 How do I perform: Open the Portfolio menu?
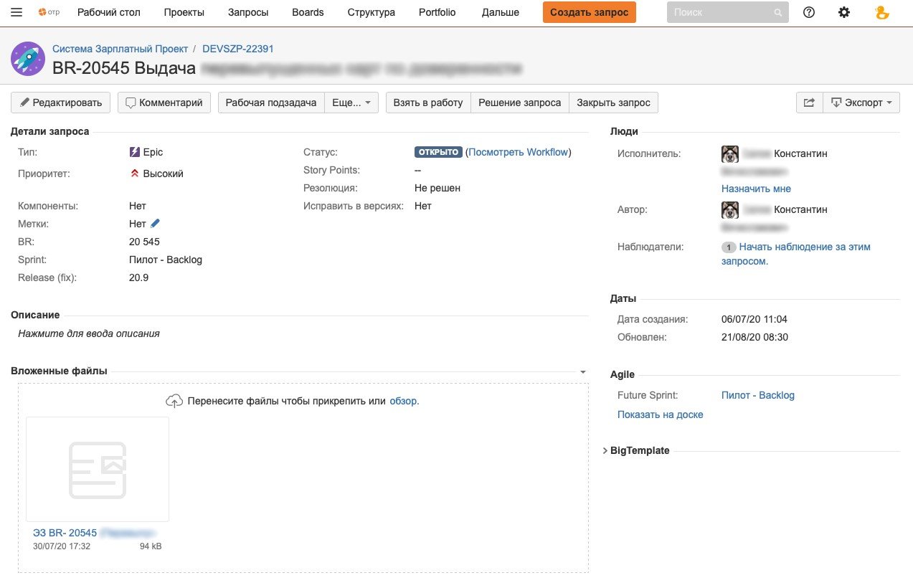(437, 12)
